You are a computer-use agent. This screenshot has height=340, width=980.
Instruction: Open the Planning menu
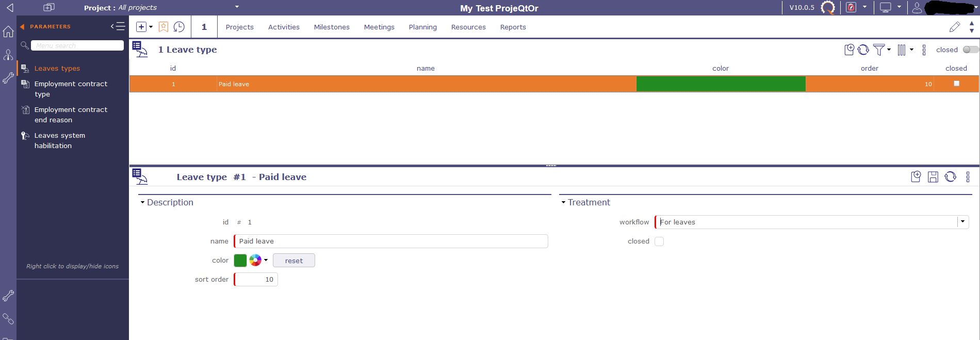tap(422, 27)
